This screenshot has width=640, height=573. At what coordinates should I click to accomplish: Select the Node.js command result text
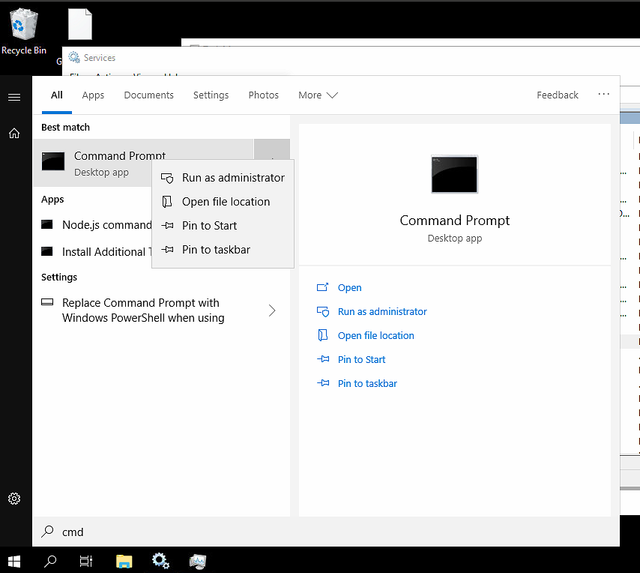pos(107,225)
